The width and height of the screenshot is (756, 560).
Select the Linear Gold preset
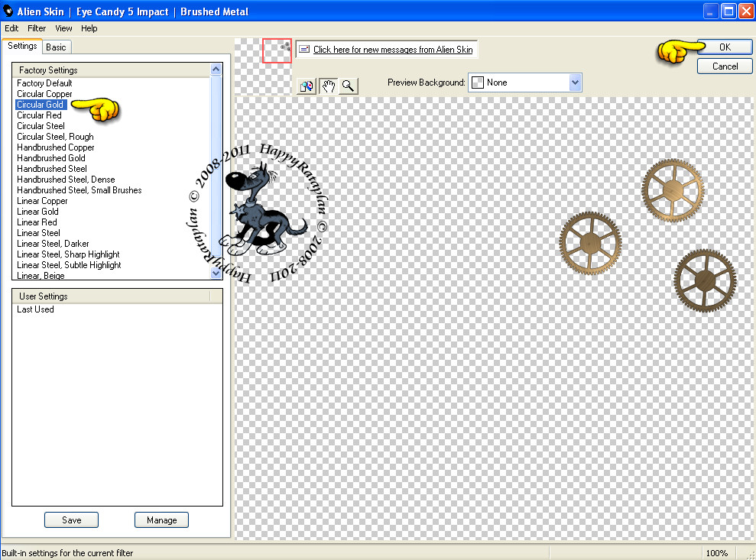click(37, 212)
